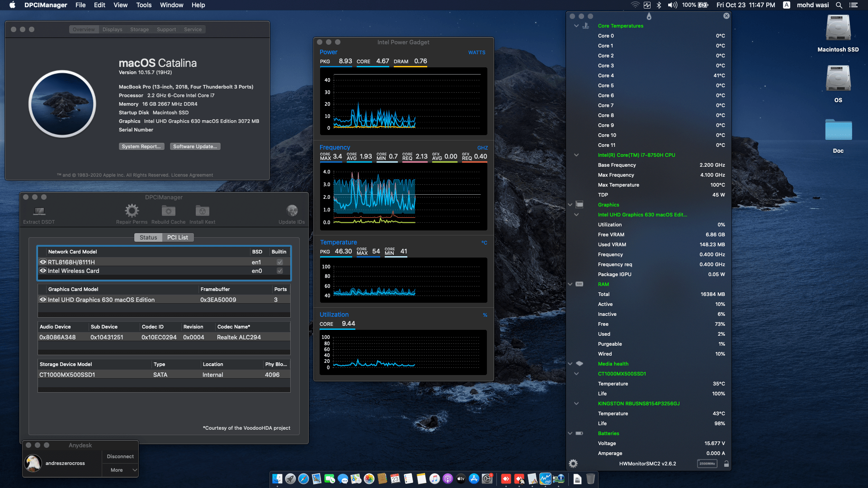Toggle Builtin checkbox for en1
The image size is (868, 488).
[x=279, y=262]
